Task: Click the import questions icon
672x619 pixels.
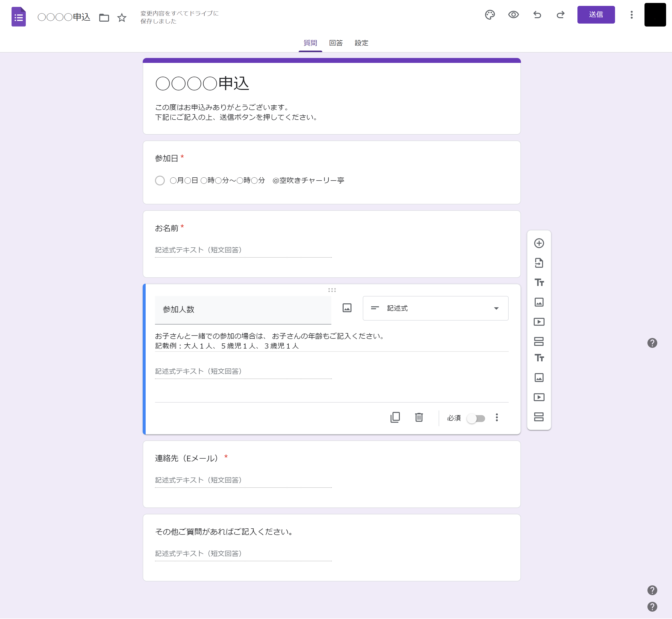Action: click(x=539, y=263)
